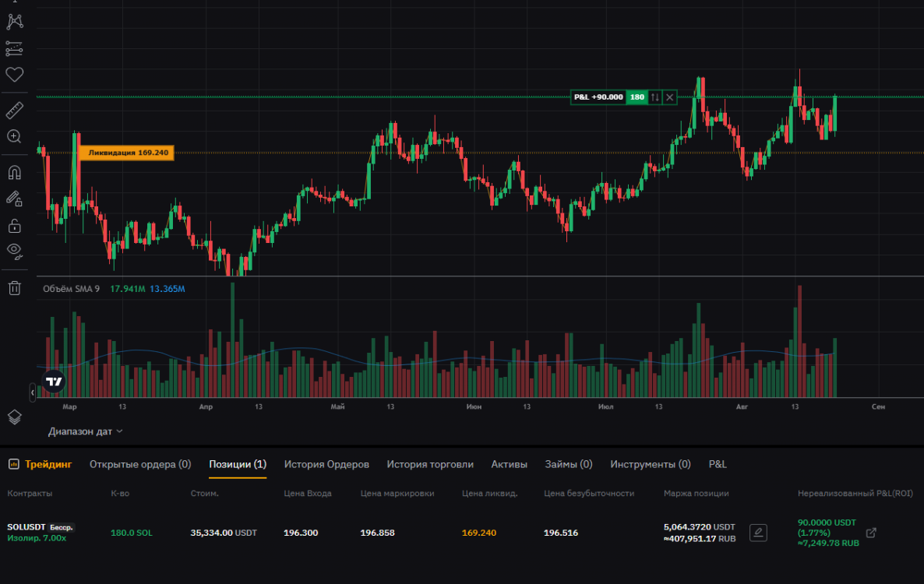Open the Открытые ордера (0) tab
924x584 pixels.
click(140, 464)
